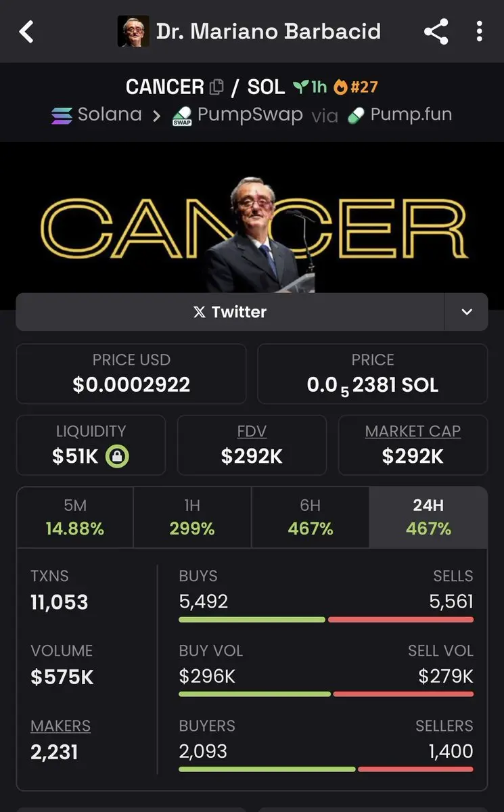Tap the CANCER banner image

[x=252, y=227]
